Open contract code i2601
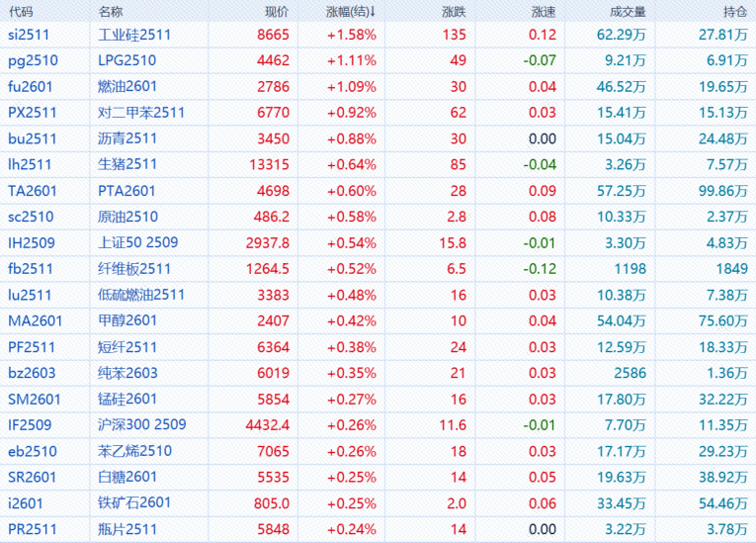Viewport: 756px width, 543px height. 25,503
